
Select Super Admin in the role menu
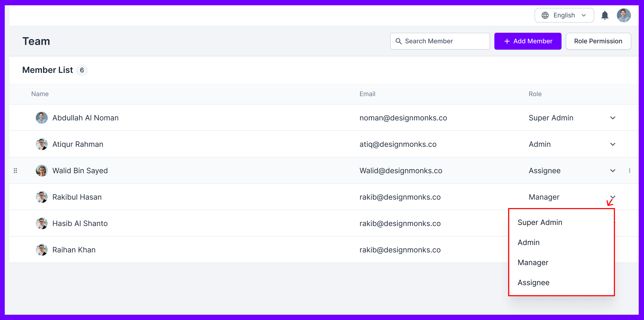click(x=561, y=222)
